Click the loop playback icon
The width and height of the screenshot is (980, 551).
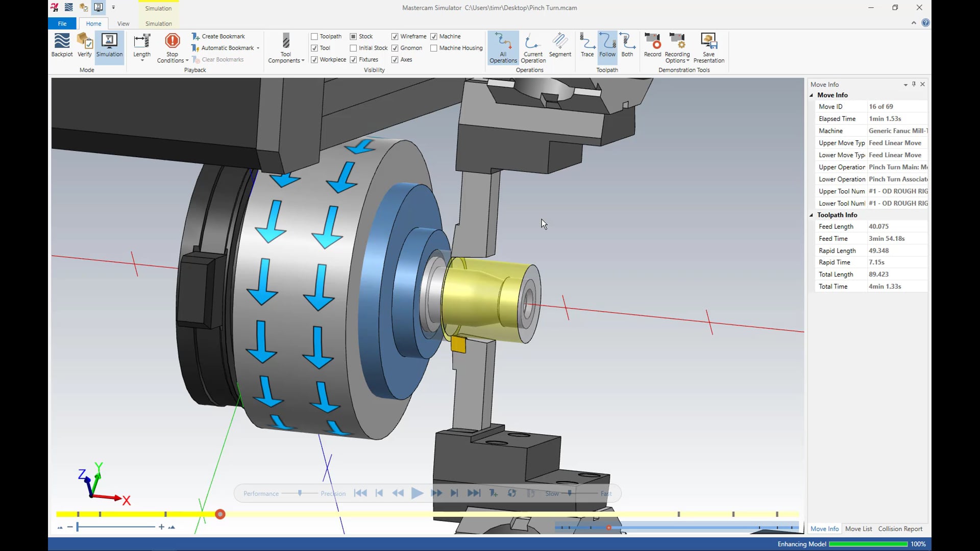coord(512,493)
